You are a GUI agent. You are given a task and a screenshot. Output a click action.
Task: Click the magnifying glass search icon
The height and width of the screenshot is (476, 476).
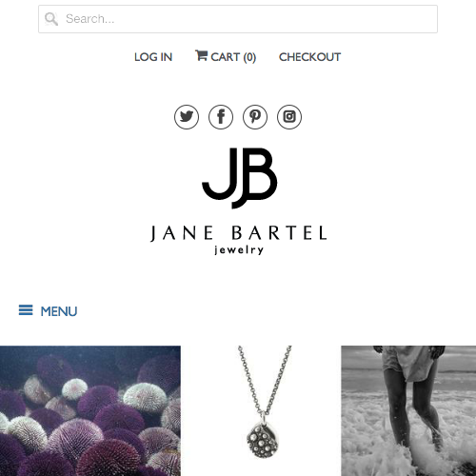(x=51, y=19)
